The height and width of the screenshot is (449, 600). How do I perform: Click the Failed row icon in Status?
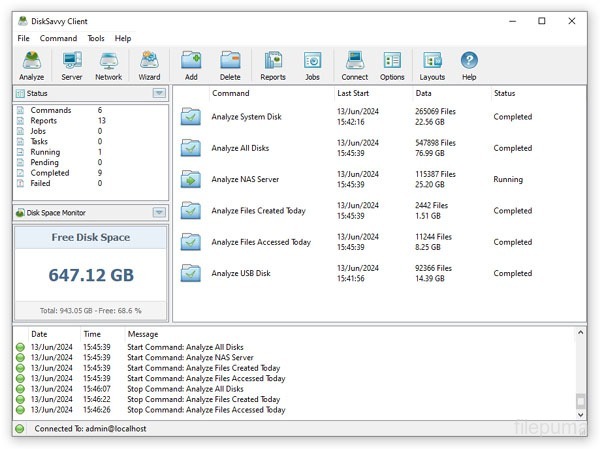21,183
